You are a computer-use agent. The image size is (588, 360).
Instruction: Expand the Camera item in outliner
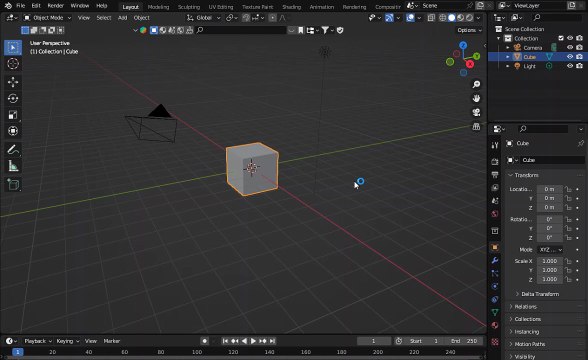507,48
